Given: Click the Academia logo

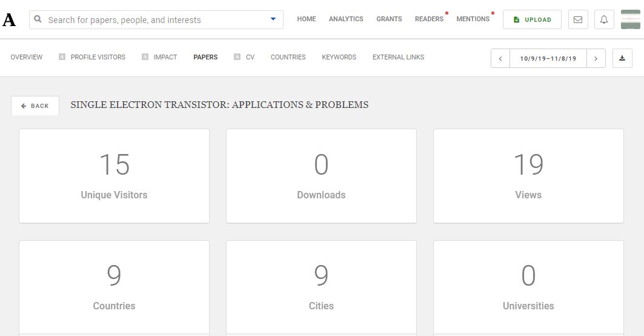Looking at the screenshot, I should tap(9, 20).
